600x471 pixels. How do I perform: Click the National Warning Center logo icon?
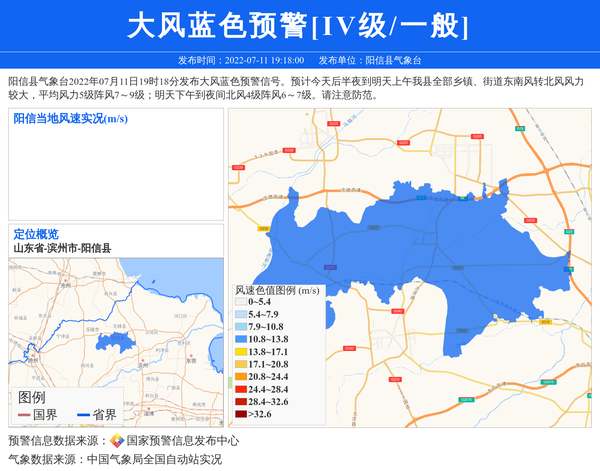click(x=117, y=440)
